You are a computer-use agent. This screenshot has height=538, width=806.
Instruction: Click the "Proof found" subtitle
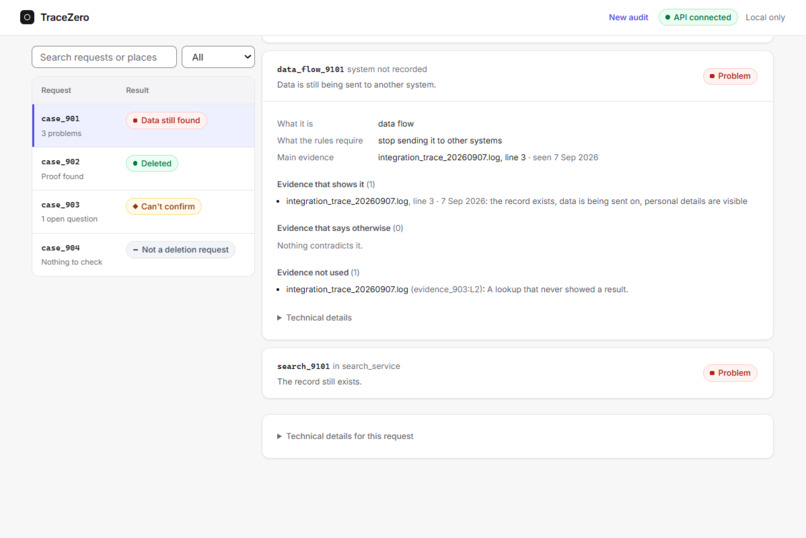pyautogui.click(x=62, y=176)
